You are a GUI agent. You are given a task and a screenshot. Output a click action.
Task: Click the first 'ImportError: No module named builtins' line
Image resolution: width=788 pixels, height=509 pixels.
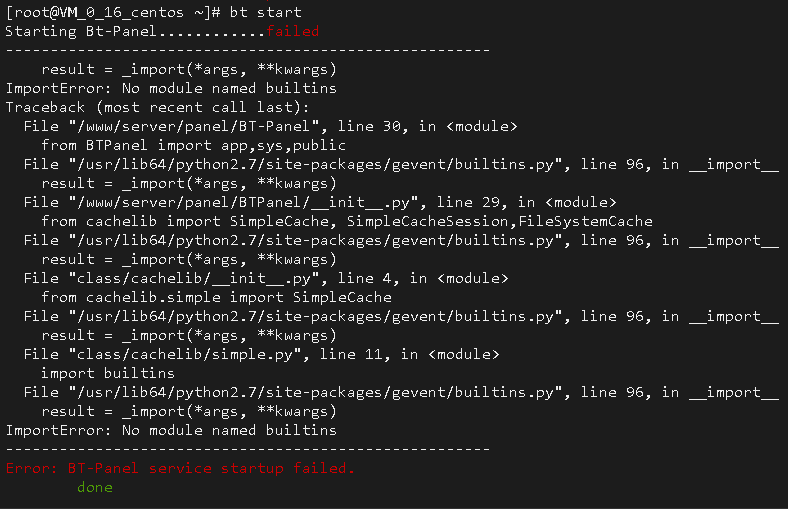(x=171, y=88)
